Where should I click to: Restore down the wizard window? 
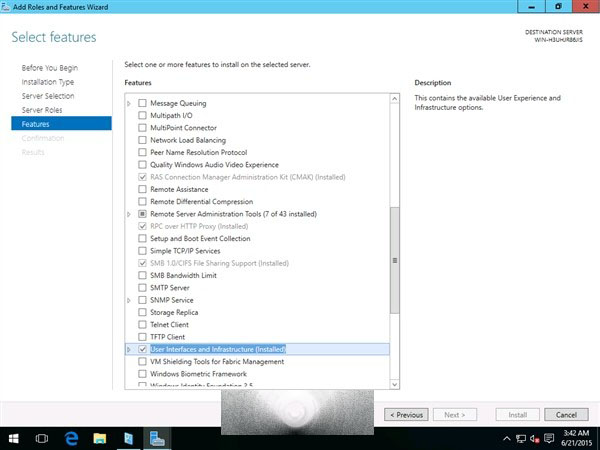tap(558, 7)
